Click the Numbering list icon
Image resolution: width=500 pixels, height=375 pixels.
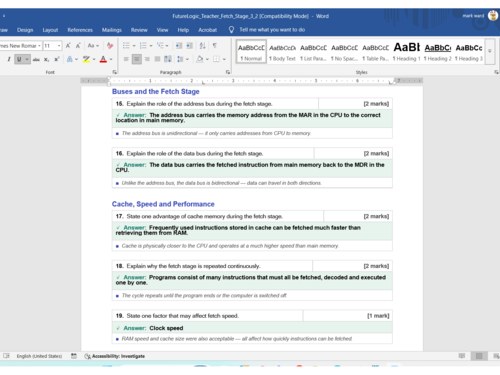pyautogui.click(x=143, y=46)
